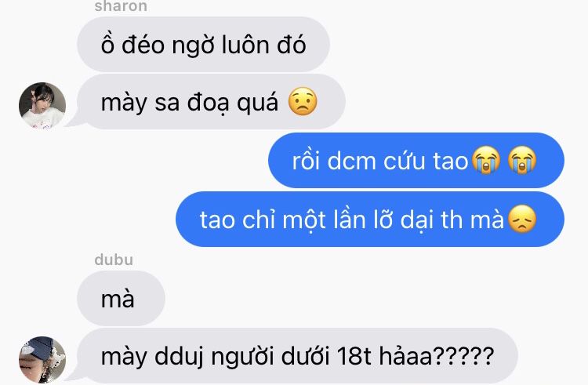Image resolution: width=588 pixels, height=385 pixels.
Task: Tap dubu's avatar with blue cap
Action: pyautogui.click(x=42, y=359)
